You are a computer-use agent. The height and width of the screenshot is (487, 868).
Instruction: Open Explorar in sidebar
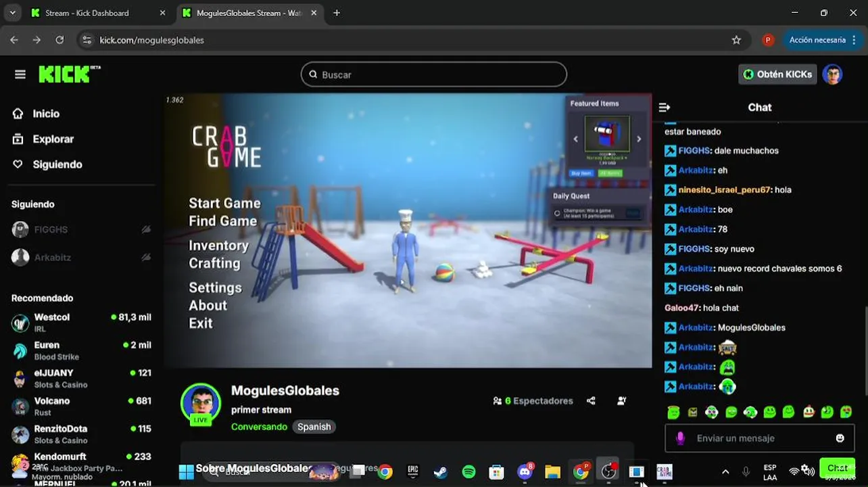click(53, 139)
